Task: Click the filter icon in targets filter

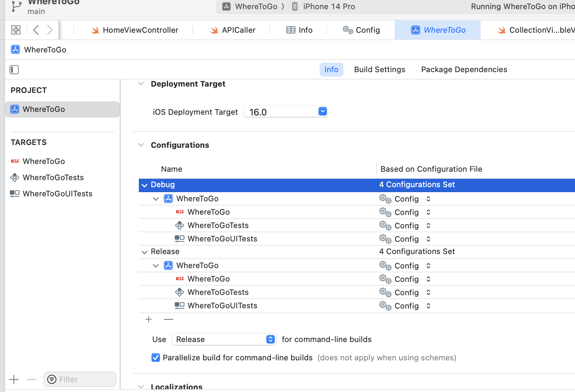Action: (x=52, y=379)
